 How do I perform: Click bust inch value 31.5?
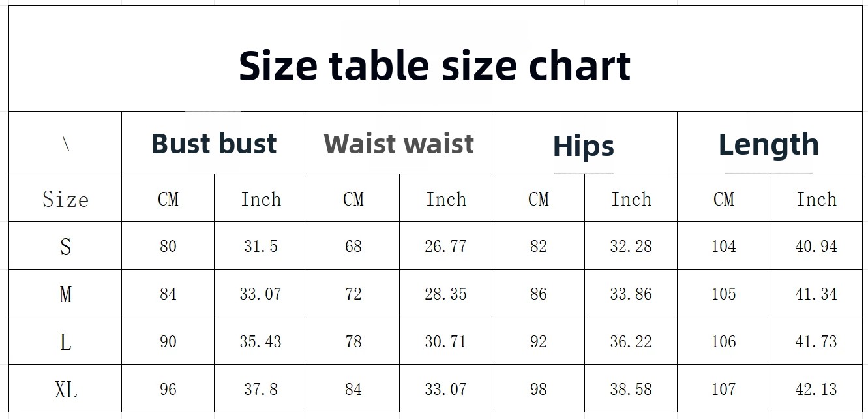(261, 246)
